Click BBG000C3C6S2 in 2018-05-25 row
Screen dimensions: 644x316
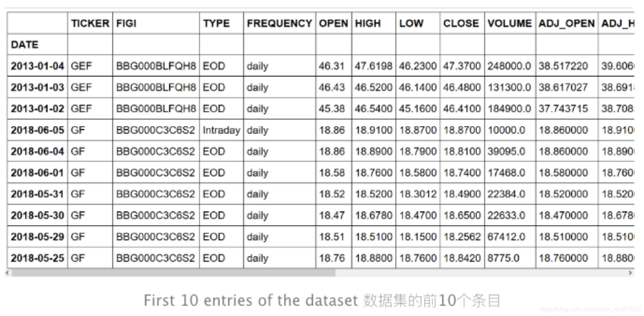coord(155,258)
